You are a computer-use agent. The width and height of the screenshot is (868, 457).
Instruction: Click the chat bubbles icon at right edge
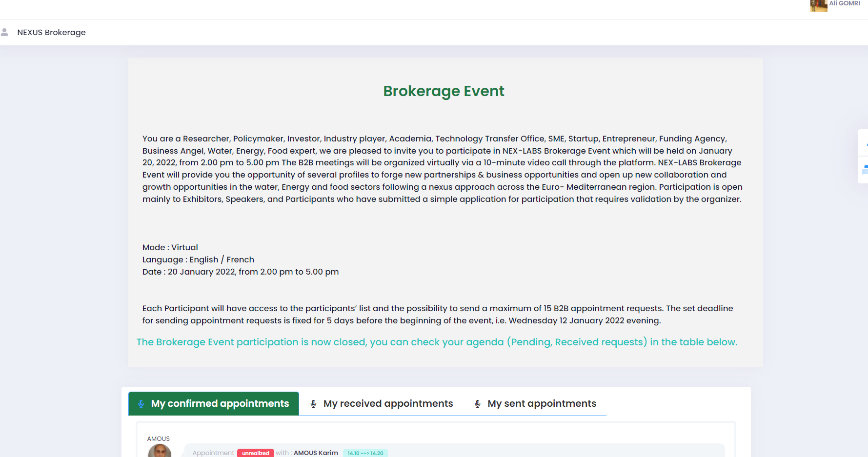click(865, 170)
